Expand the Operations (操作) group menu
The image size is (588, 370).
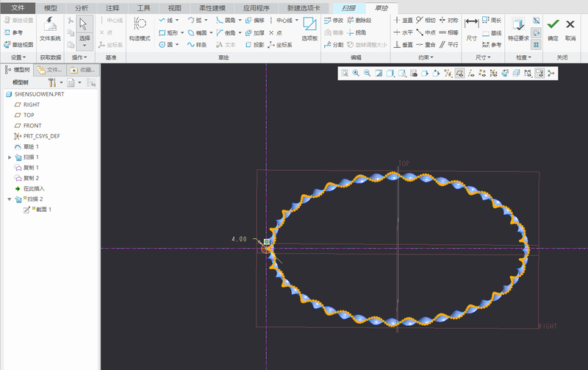pos(79,57)
